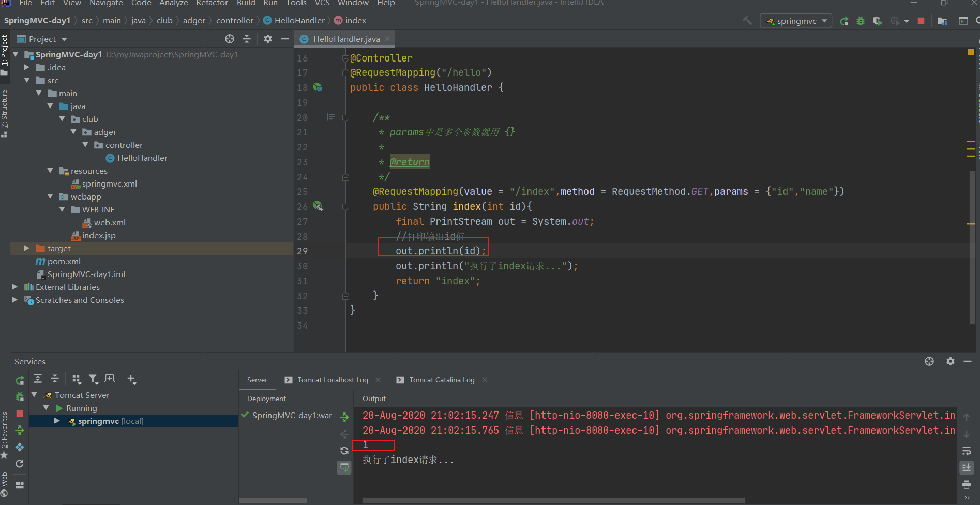Open the Navigate menu
The image size is (980, 505).
(105, 3)
